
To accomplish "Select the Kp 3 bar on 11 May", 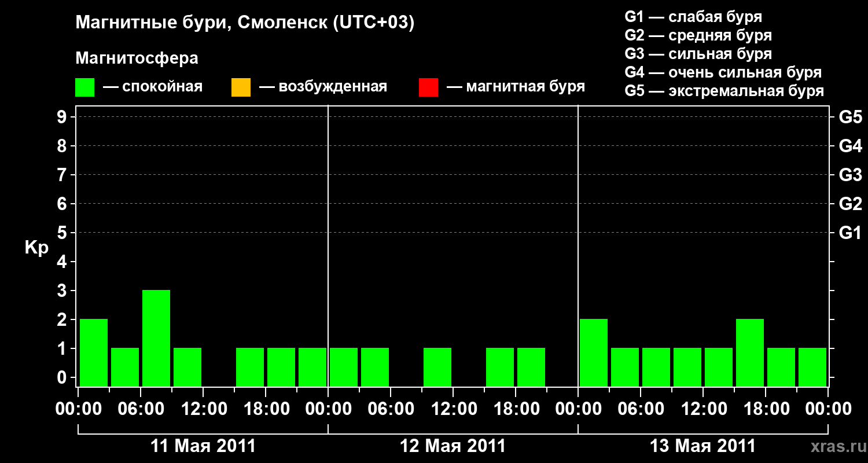I will coord(156,338).
